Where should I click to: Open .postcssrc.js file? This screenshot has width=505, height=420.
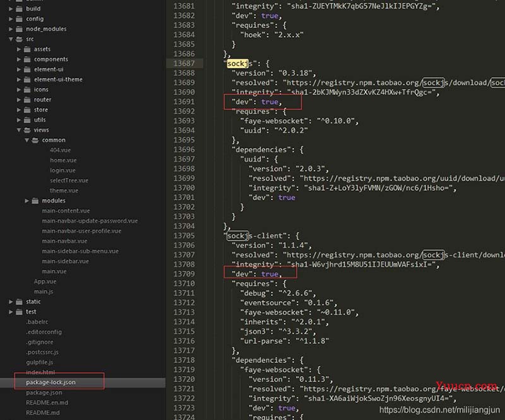(42, 352)
